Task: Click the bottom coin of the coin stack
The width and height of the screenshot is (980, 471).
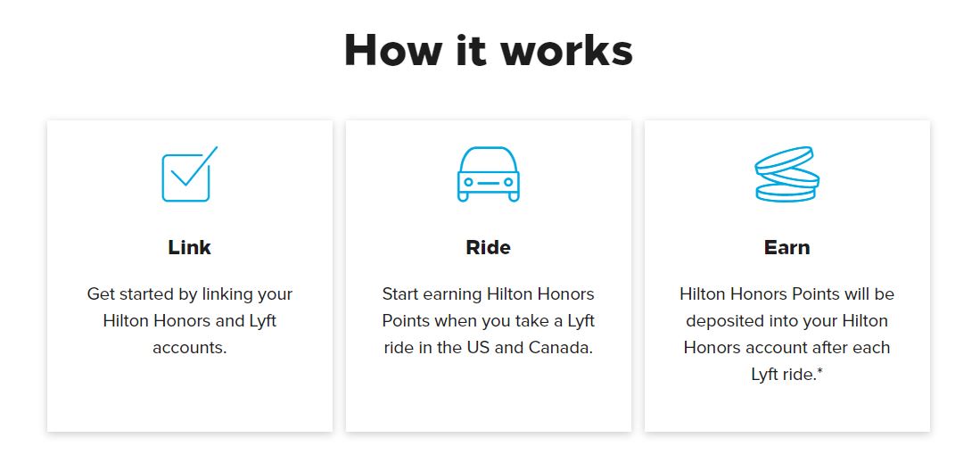Action: click(786, 193)
